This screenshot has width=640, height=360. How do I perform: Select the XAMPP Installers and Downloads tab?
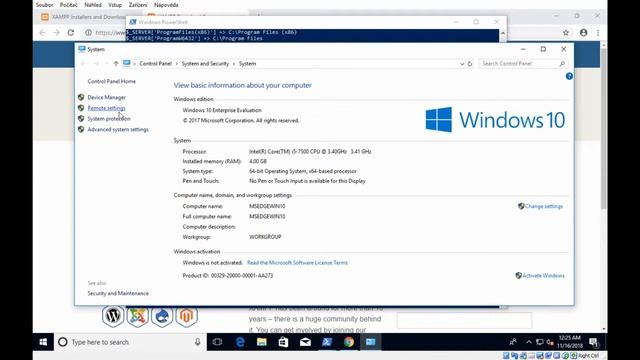(84, 17)
